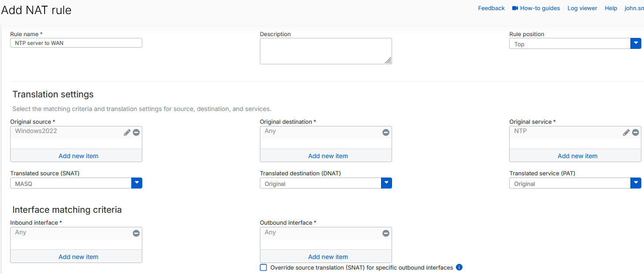Remove Windows2022 from Original source

[x=136, y=132]
